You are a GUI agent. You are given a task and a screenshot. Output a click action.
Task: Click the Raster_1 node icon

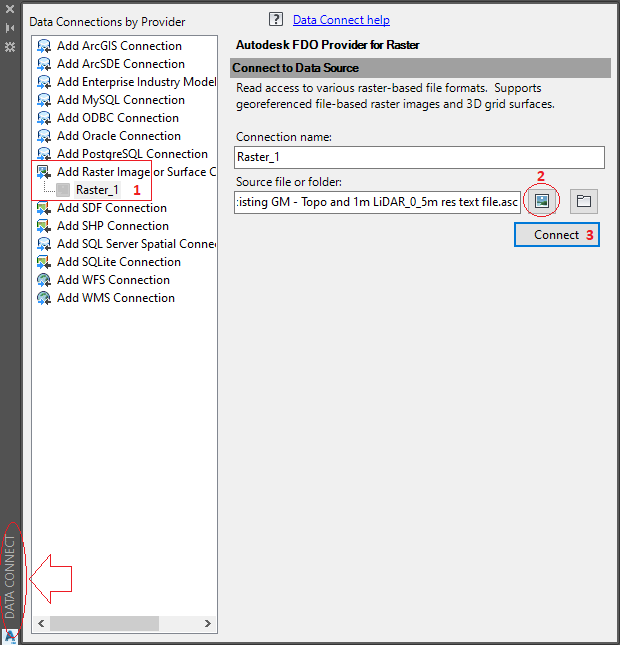pyautogui.click(x=63, y=190)
